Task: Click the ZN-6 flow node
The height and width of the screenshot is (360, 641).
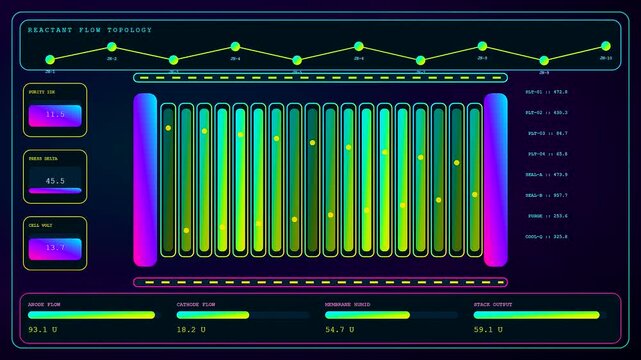Action: pos(359,46)
